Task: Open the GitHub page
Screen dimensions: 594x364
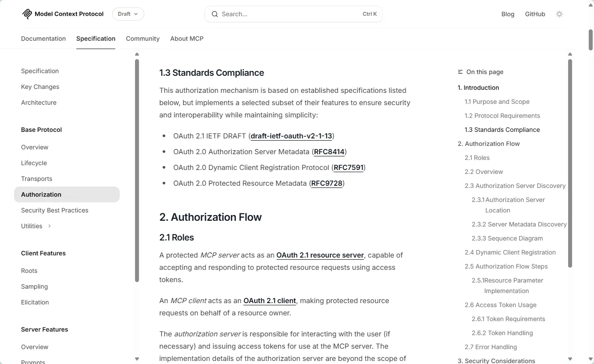Action: click(x=535, y=14)
